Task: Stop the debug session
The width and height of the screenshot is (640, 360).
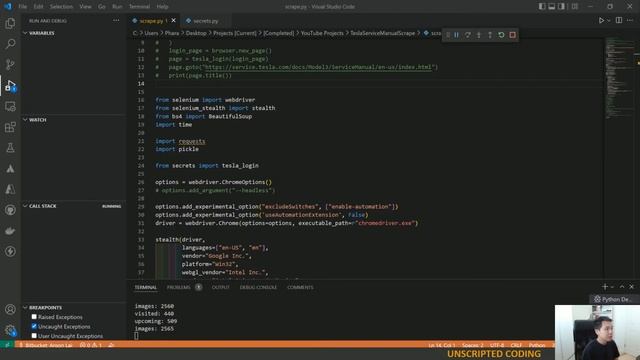Action: (513, 35)
